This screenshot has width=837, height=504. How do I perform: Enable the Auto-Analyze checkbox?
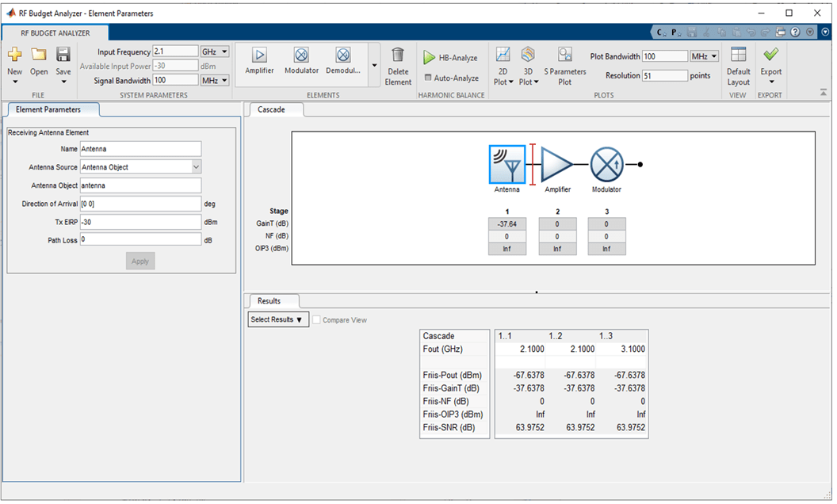coord(428,78)
